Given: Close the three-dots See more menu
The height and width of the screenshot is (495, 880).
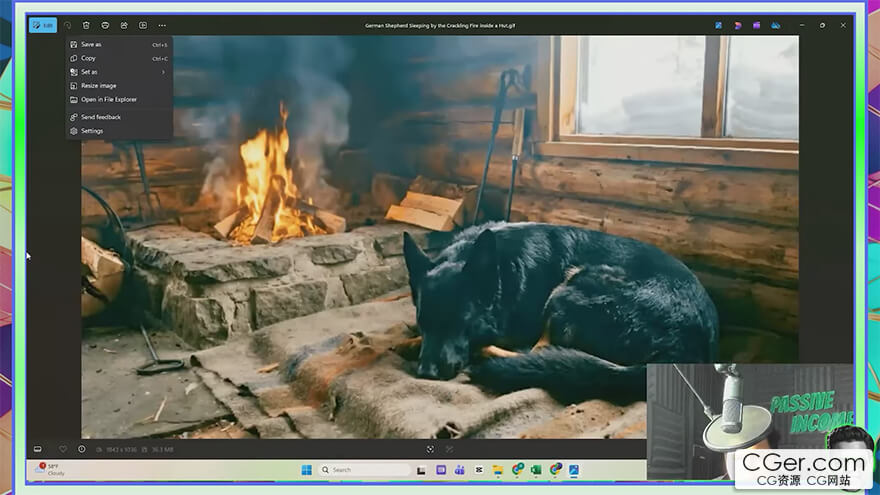Looking at the screenshot, I should [162, 25].
